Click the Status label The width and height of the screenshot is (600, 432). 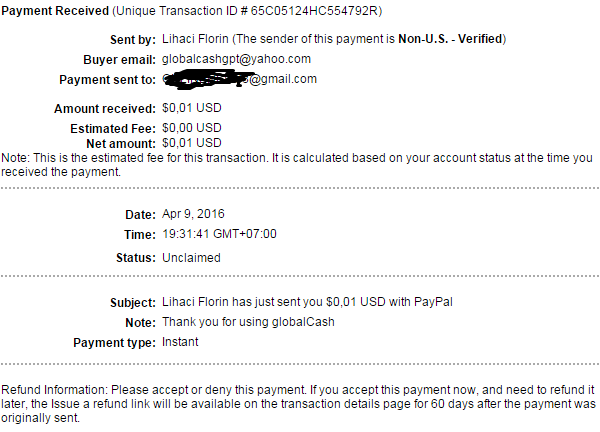click(x=132, y=258)
